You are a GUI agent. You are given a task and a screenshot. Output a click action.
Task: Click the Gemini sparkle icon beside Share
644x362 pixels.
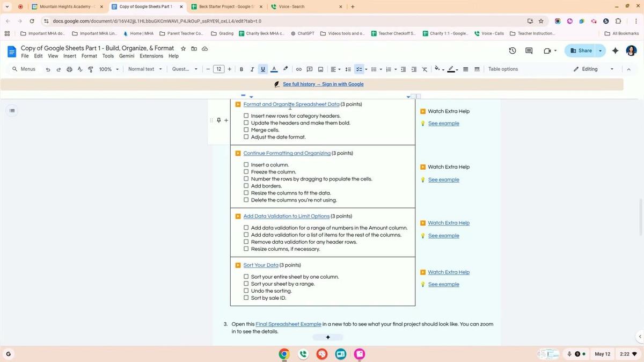click(x=616, y=50)
